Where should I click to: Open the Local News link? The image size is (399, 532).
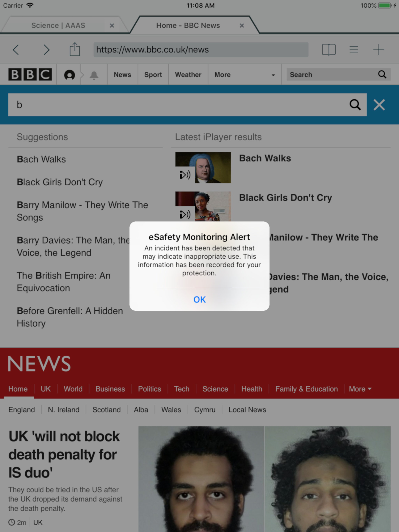247,410
